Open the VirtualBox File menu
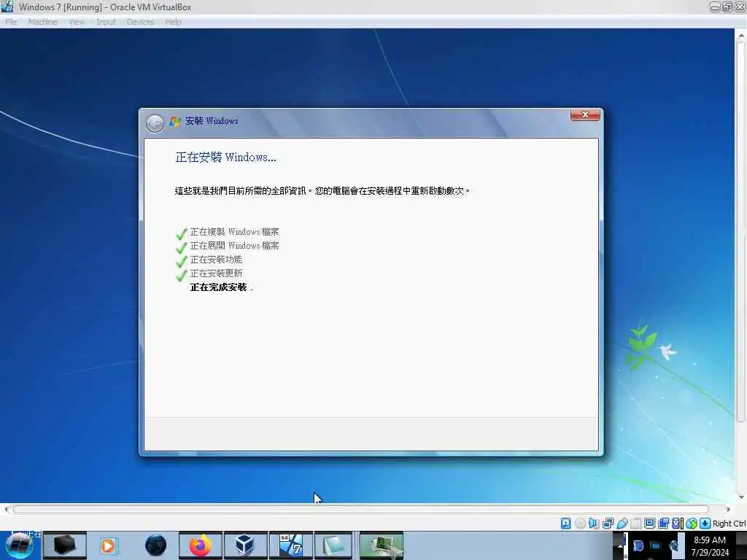 pyautogui.click(x=11, y=22)
